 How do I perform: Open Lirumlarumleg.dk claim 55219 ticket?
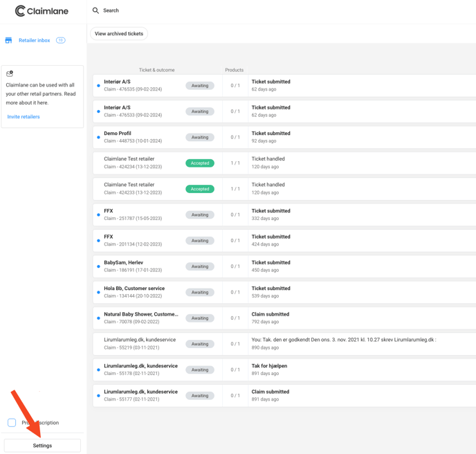[284, 344]
